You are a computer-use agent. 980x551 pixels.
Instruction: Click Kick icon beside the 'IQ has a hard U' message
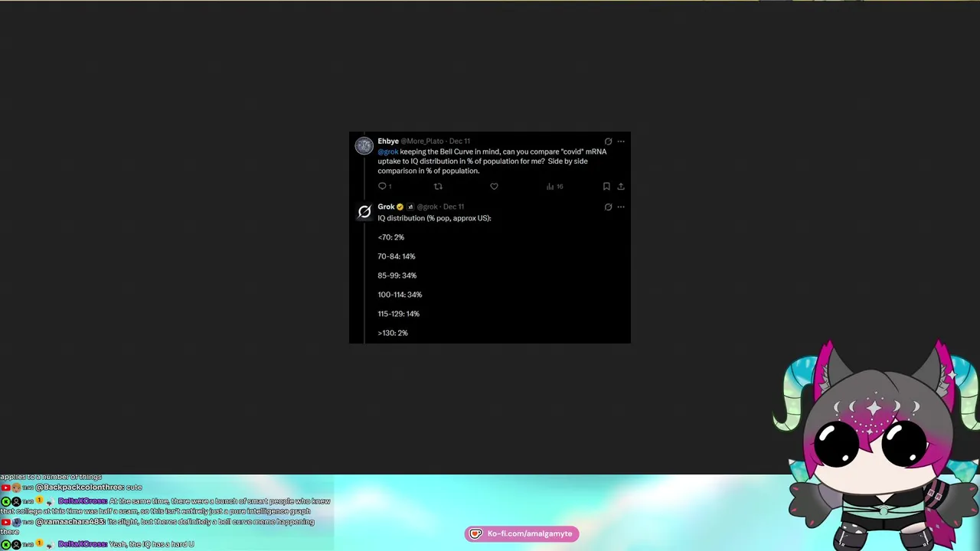pos(5,544)
